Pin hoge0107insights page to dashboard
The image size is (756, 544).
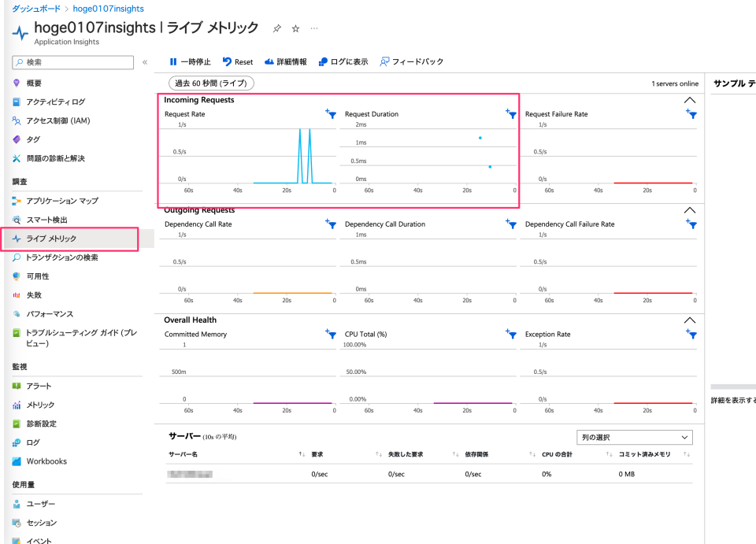pos(276,27)
